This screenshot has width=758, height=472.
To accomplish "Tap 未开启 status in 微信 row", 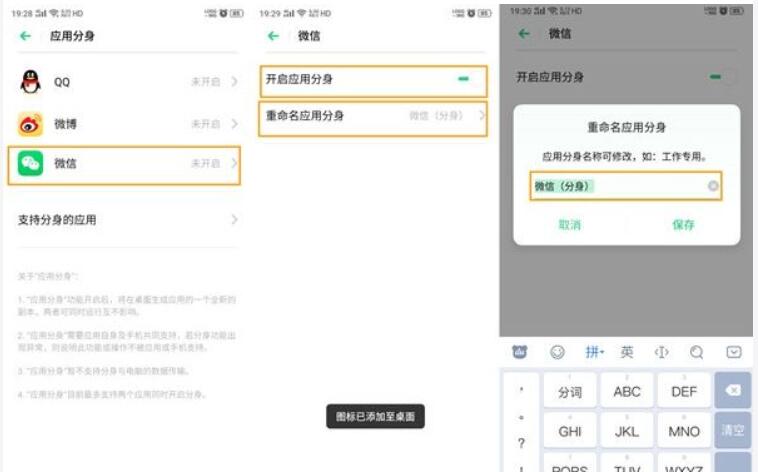I will 206,163.
